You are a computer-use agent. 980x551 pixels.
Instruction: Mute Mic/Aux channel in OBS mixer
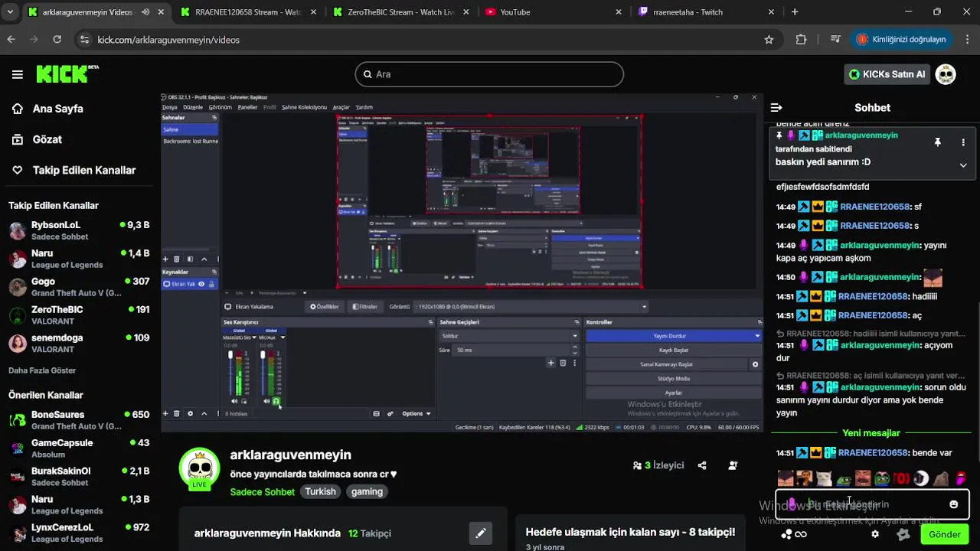tap(266, 401)
